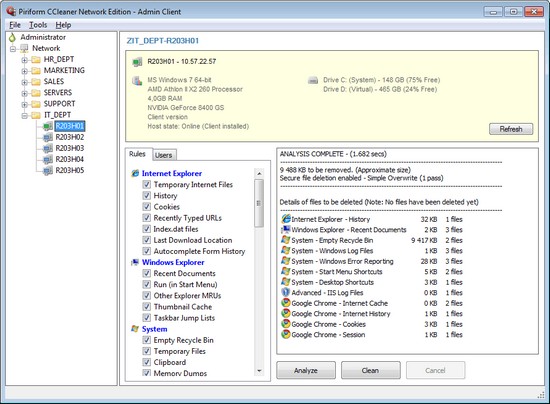Click the System - Empty Recycle Bin result icon
The width and height of the screenshot is (550, 404).
(286, 240)
